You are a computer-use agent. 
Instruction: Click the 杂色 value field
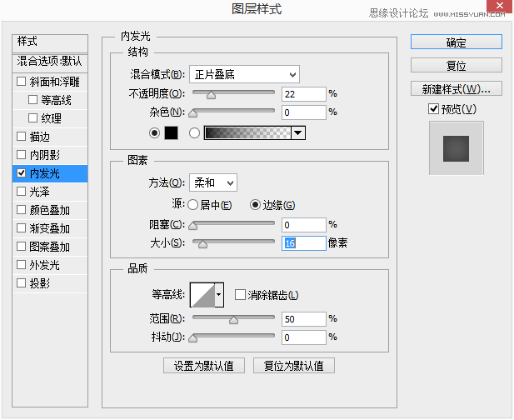tap(304, 112)
